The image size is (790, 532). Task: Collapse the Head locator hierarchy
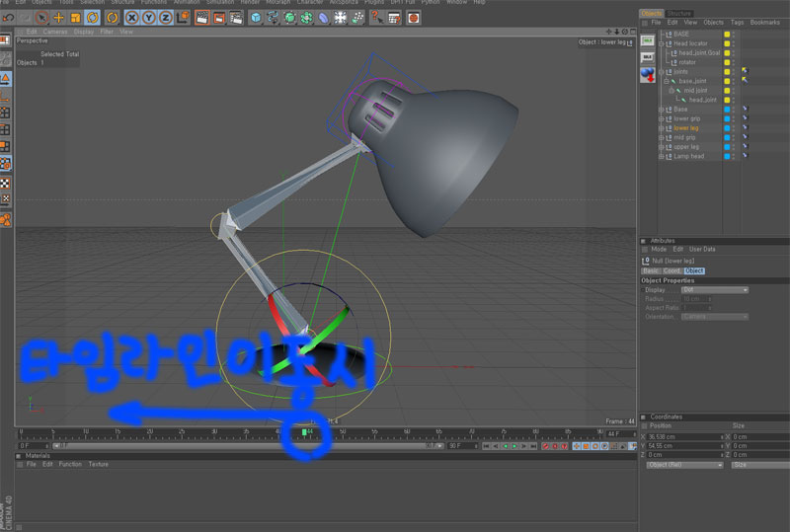tap(661, 43)
